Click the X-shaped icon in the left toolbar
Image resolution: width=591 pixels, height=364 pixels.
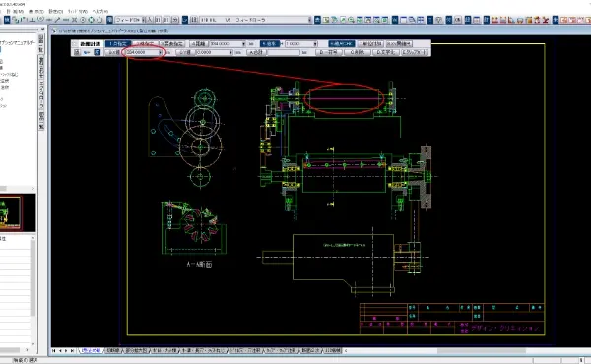coord(74,20)
